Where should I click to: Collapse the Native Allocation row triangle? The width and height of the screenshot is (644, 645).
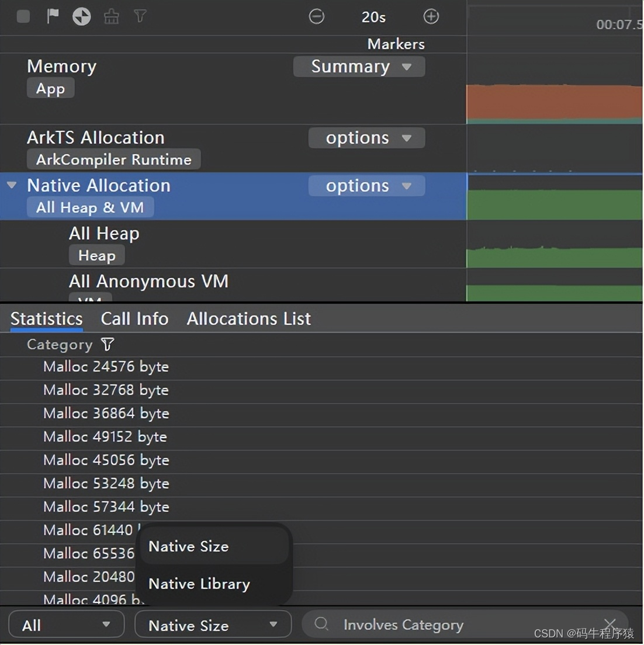pos(12,185)
